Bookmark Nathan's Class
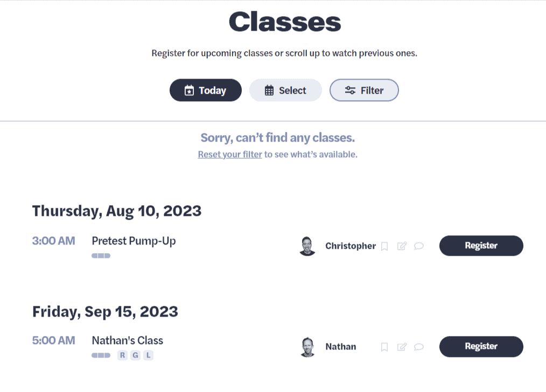Image resolution: width=546 pixels, height=392 pixels. point(384,347)
